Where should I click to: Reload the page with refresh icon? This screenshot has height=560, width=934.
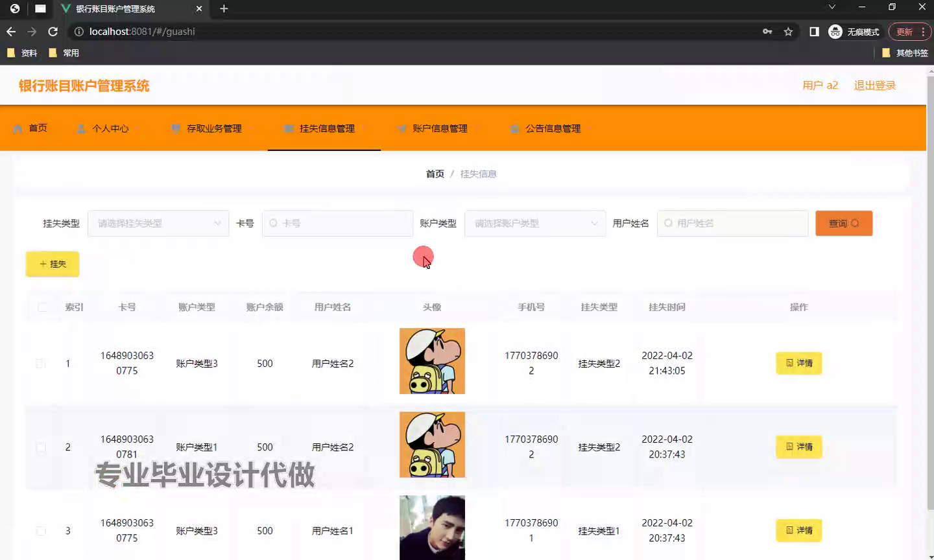point(53,32)
